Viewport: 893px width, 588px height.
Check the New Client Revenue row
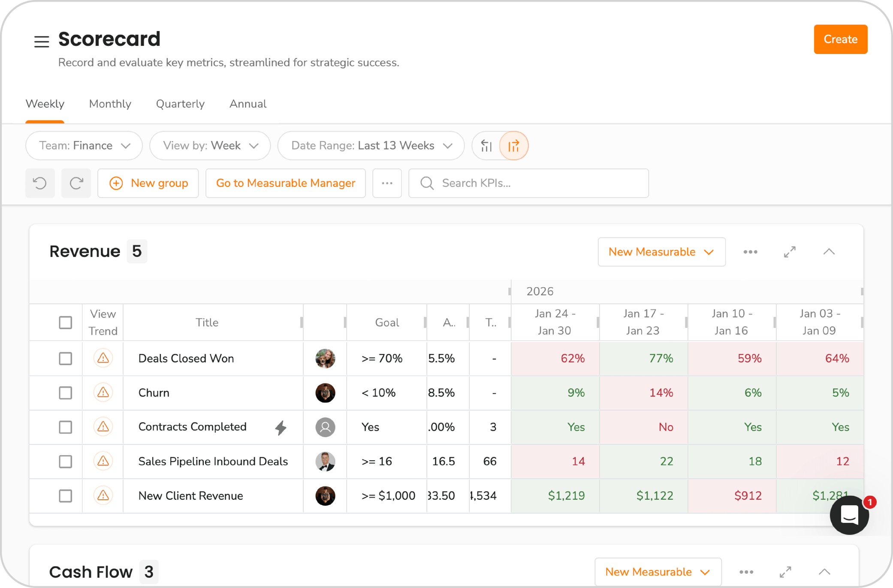(66, 496)
